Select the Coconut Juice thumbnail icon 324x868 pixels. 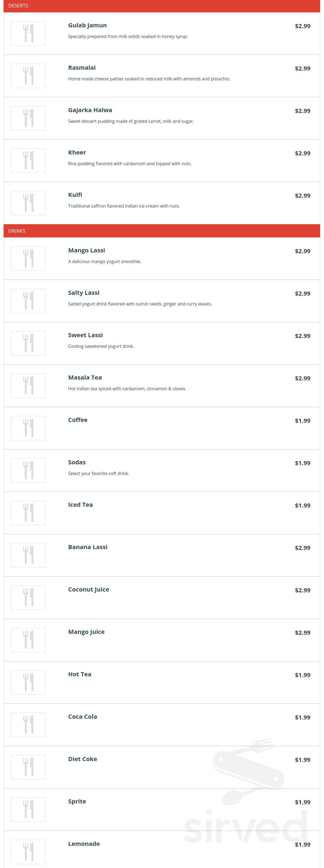28,598
